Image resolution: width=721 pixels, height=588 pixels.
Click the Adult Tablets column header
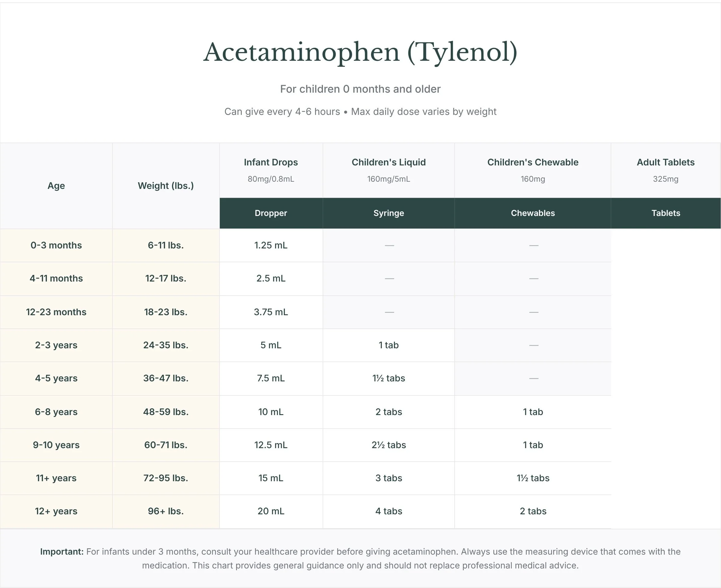click(665, 163)
